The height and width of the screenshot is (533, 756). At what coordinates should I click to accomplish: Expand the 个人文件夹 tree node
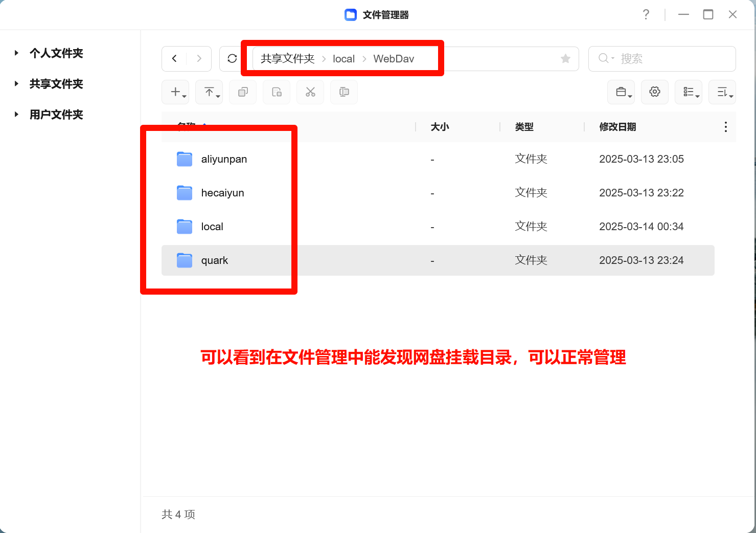(x=16, y=53)
